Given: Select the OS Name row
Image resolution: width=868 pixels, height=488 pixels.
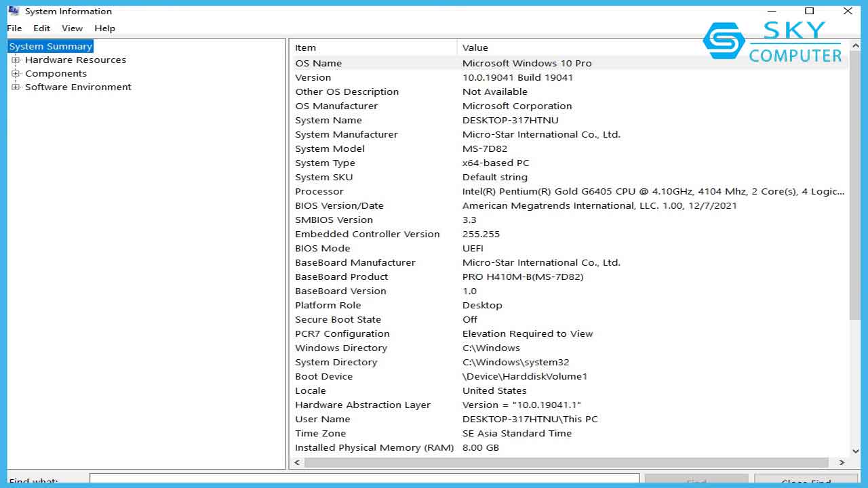Looking at the screenshot, I should pyautogui.click(x=570, y=63).
